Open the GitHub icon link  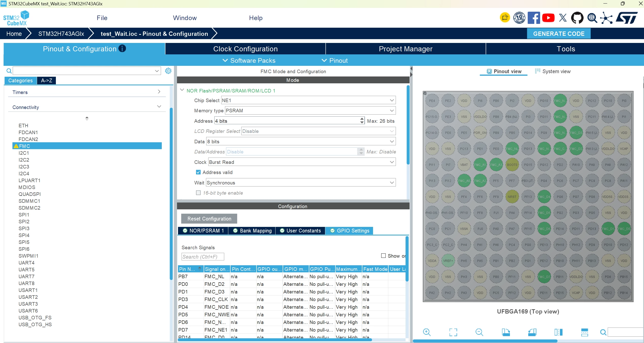[577, 18]
